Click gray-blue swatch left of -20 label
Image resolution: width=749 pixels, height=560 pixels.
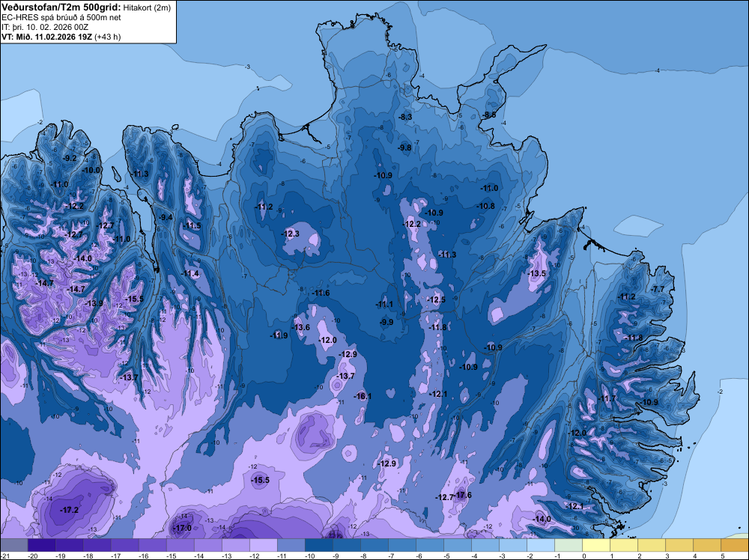(x=13, y=545)
